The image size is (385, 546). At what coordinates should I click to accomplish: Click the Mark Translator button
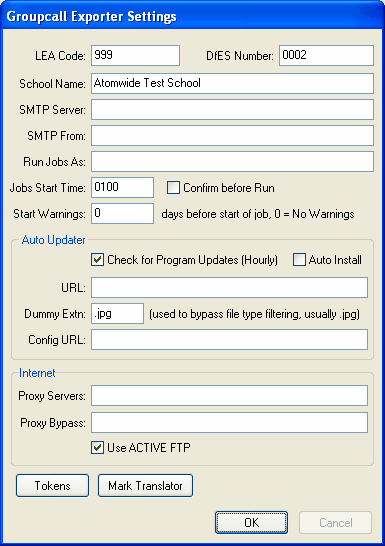pyautogui.click(x=145, y=485)
